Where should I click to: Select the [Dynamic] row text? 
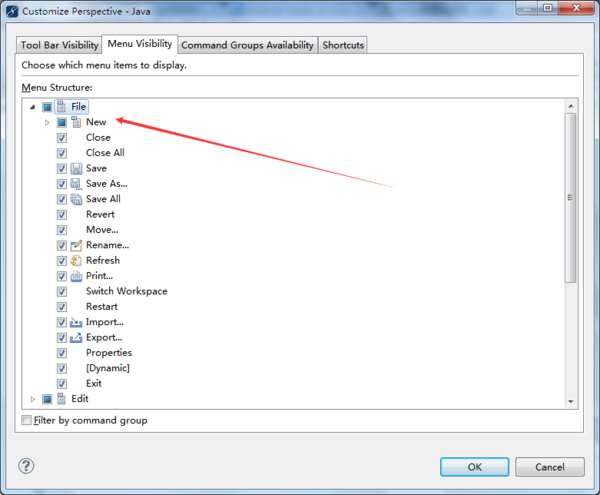(108, 368)
